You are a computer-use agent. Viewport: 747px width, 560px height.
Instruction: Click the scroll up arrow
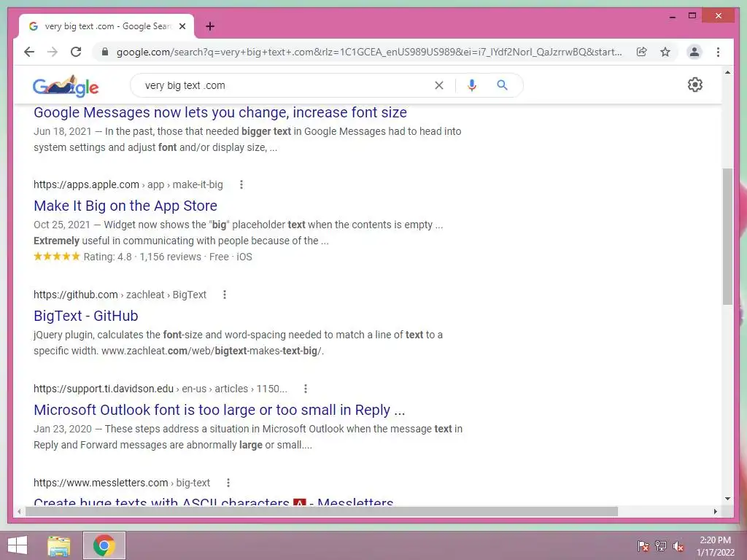tap(727, 72)
